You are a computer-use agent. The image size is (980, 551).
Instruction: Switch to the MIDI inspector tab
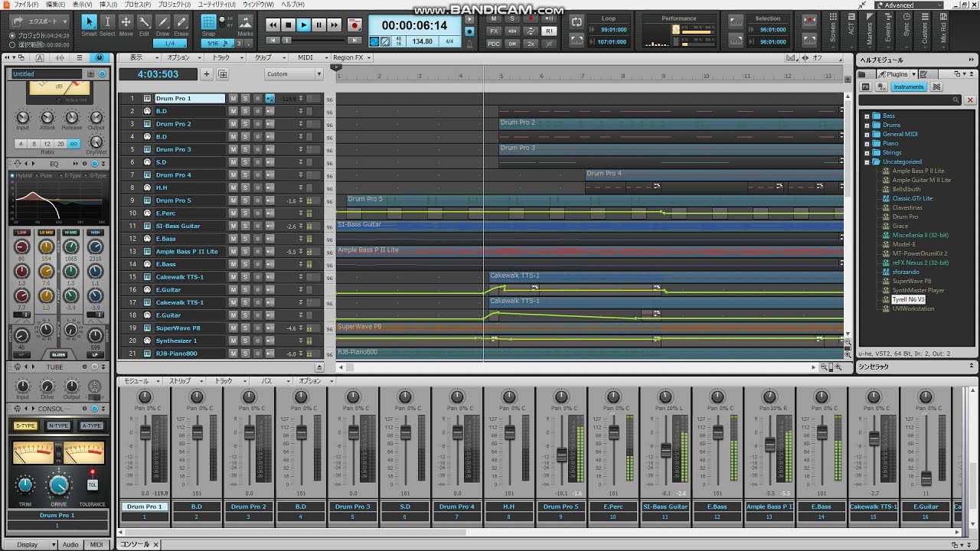pos(96,545)
